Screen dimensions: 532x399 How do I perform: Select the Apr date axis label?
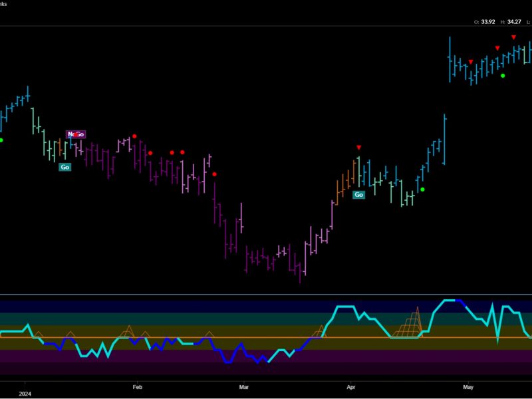click(351, 387)
